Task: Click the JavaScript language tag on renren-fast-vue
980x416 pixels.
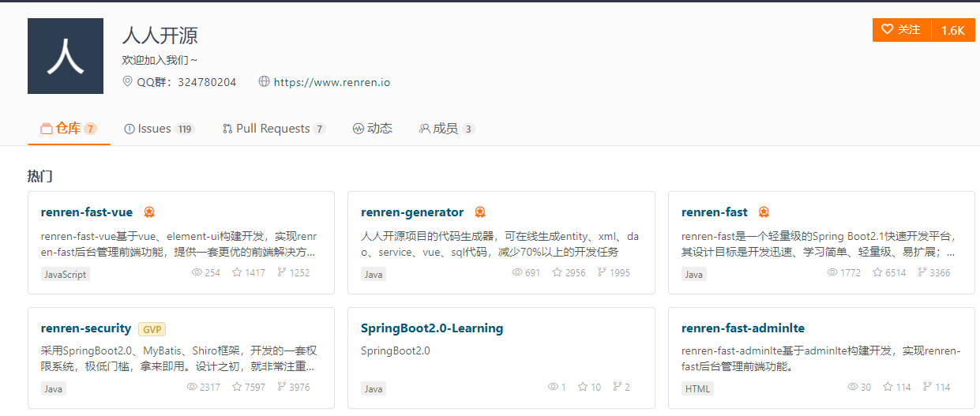Action: (x=66, y=274)
